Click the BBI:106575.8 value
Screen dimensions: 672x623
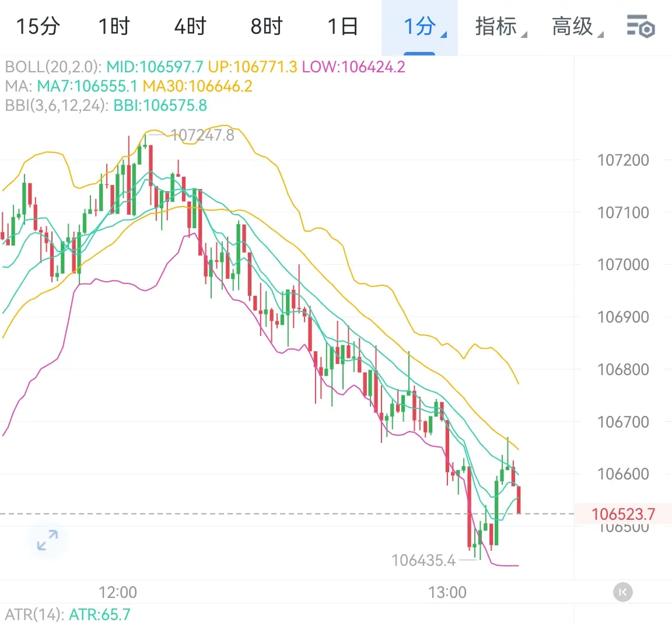[160, 106]
